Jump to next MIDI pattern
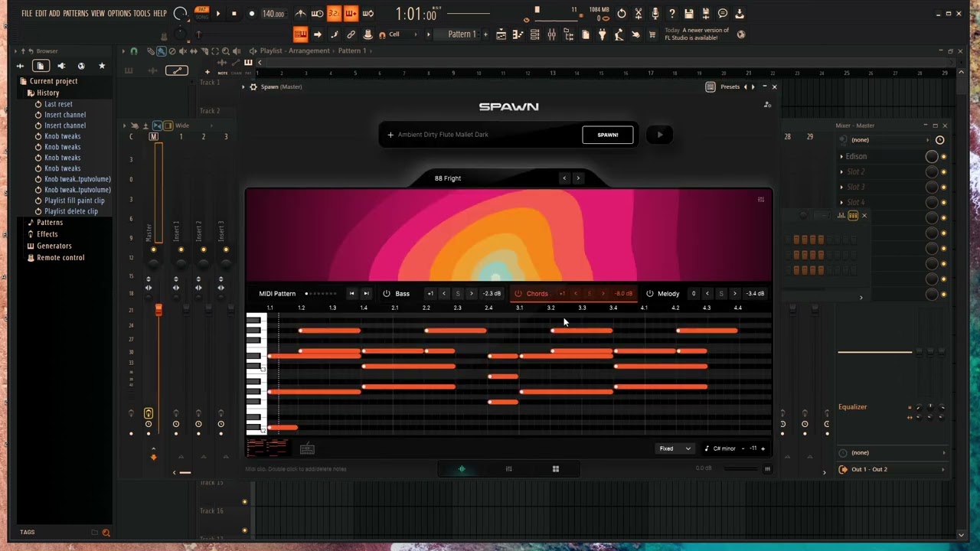The width and height of the screenshot is (980, 551). click(366, 294)
